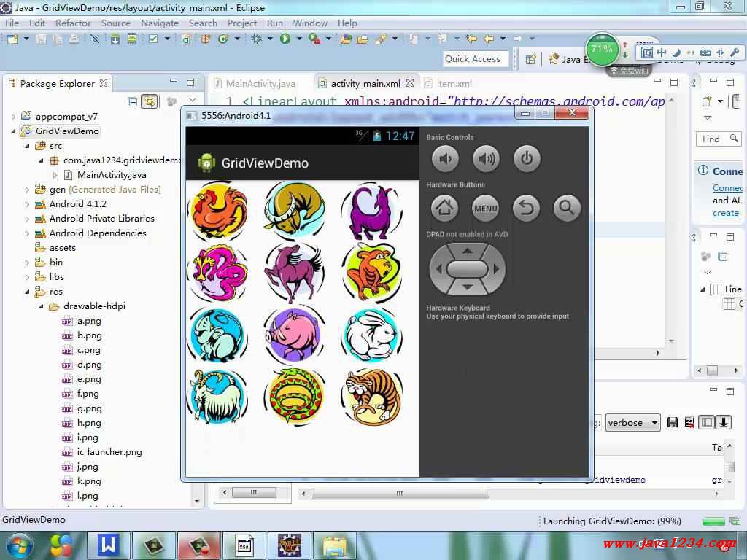Open the File menu

[x=12, y=23]
